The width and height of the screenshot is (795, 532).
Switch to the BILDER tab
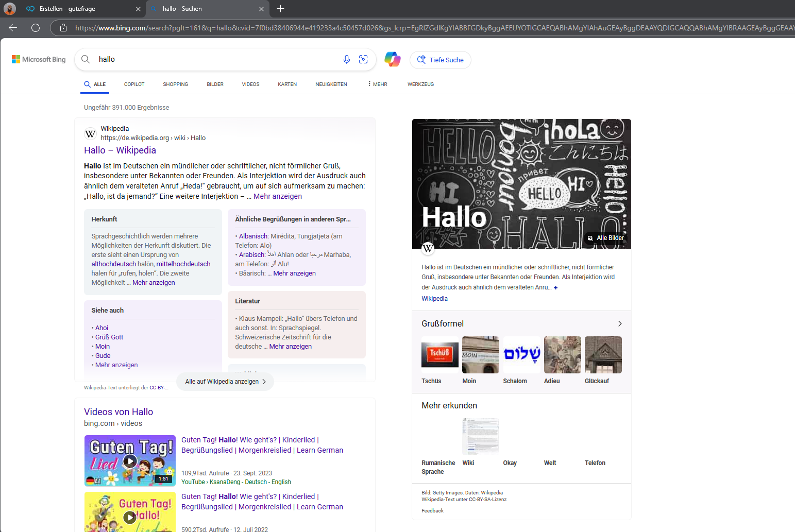pos(215,84)
